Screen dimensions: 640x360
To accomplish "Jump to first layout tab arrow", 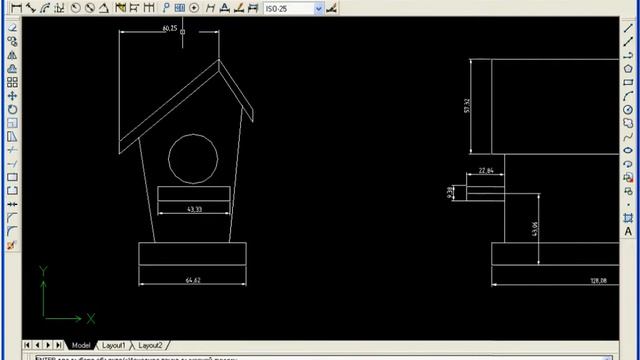I will click(27, 345).
